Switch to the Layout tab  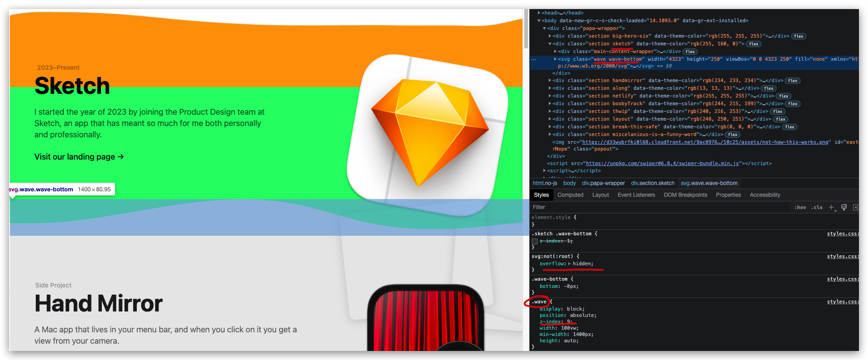(600, 195)
